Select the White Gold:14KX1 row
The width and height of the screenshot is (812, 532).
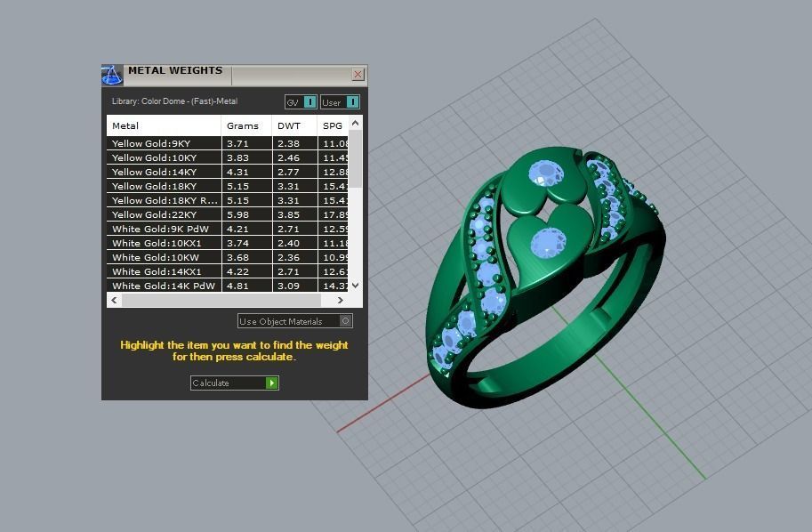(228, 271)
